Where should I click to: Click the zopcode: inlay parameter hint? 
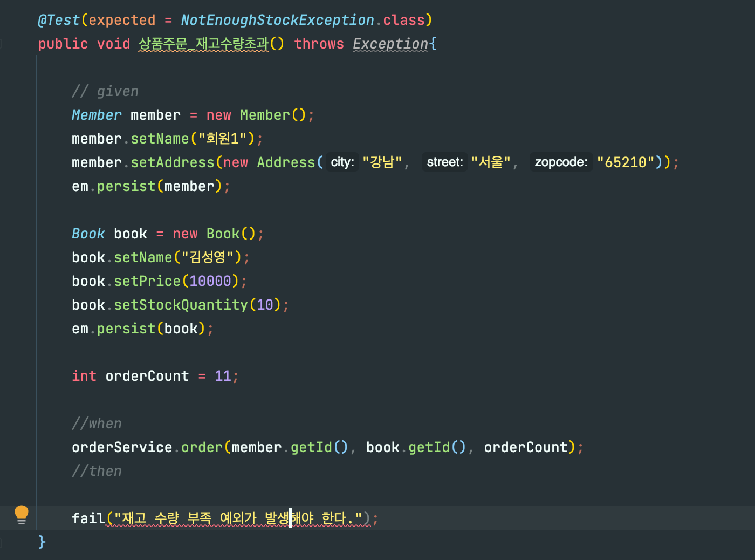(x=560, y=162)
